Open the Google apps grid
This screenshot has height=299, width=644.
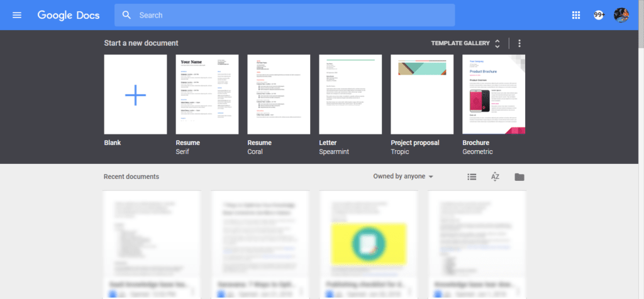[576, 15]
